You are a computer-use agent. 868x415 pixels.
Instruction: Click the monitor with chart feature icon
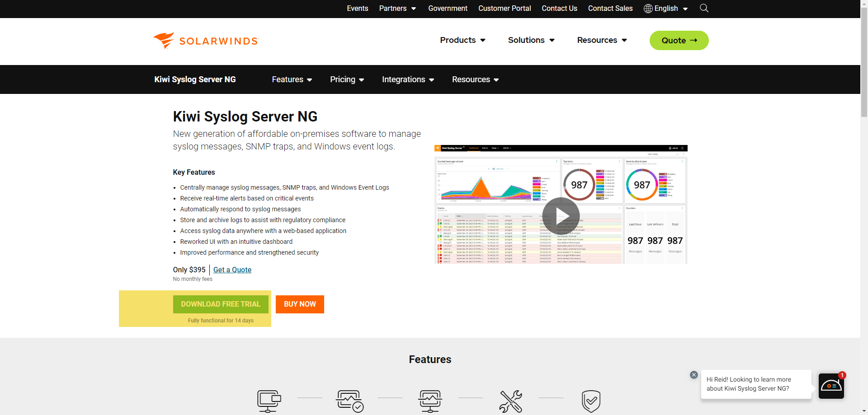point(430,401)
